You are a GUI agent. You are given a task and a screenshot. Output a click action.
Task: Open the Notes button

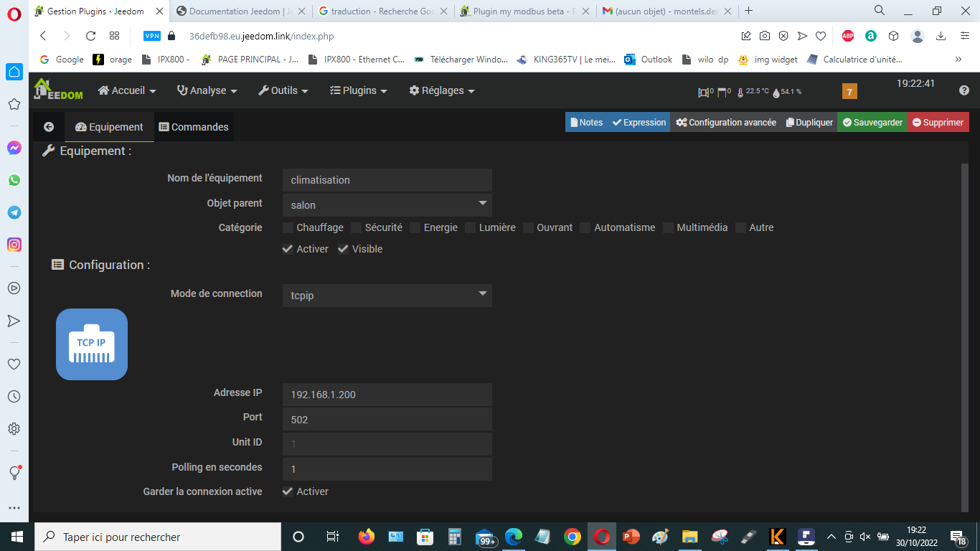pos(586,122)
